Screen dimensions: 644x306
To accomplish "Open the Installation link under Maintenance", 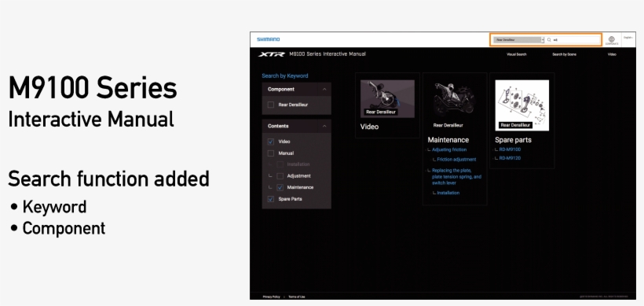I will 448,193.
